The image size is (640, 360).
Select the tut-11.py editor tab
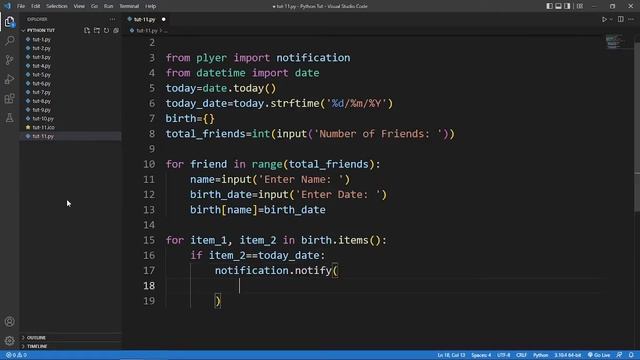[147, 19]
